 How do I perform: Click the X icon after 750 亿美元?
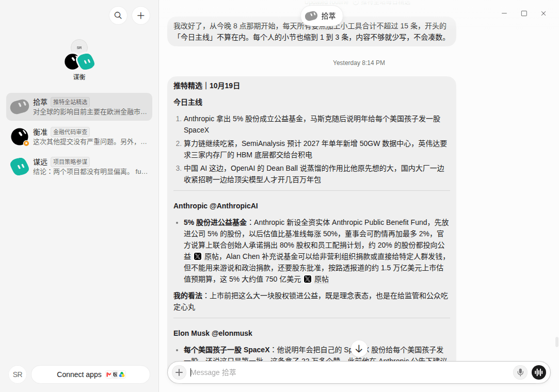308,280
